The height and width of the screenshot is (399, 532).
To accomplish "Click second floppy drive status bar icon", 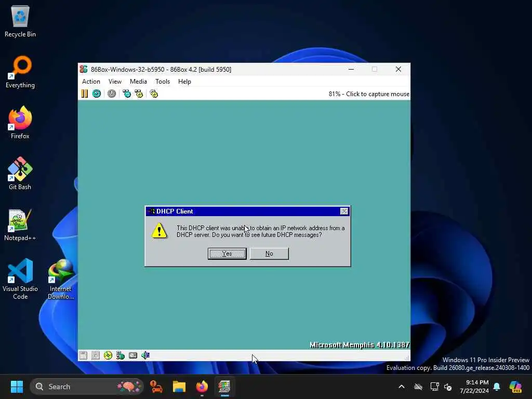I will (x=96, y=355).
